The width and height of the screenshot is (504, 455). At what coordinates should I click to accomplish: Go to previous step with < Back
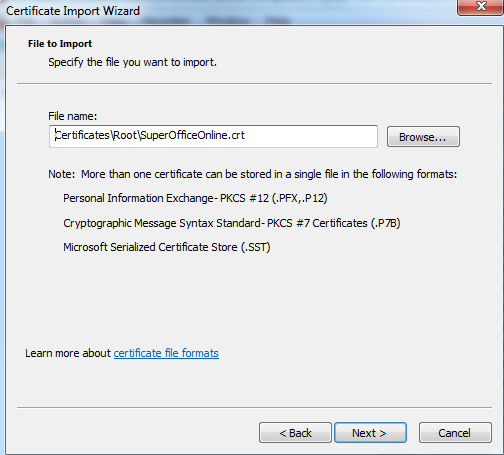[x=295, y=433]
